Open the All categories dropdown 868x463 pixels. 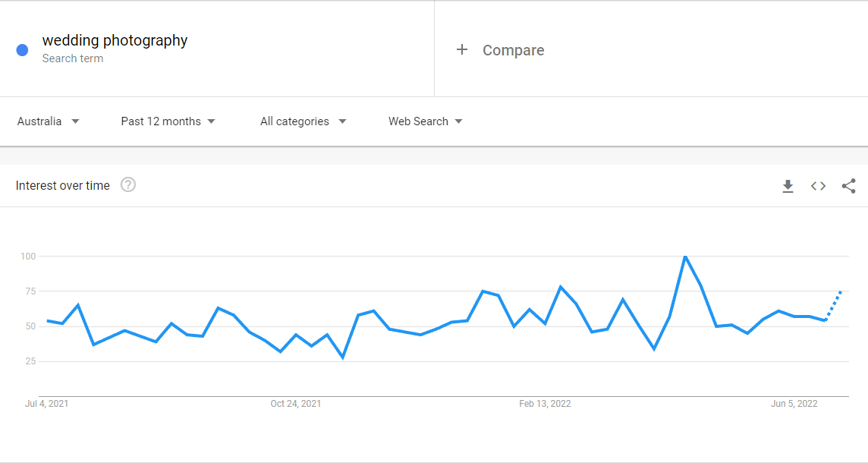(303, 121)
